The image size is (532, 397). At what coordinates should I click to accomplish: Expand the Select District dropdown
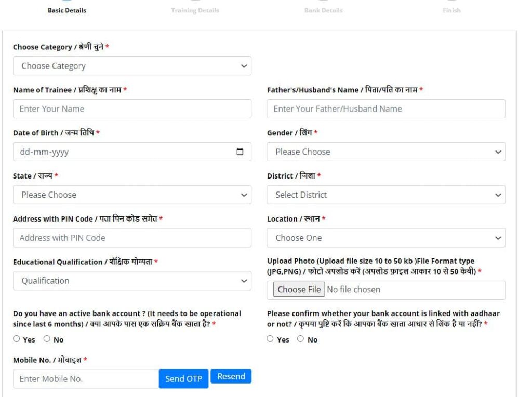pyautogui.click(x=385, y=195)
